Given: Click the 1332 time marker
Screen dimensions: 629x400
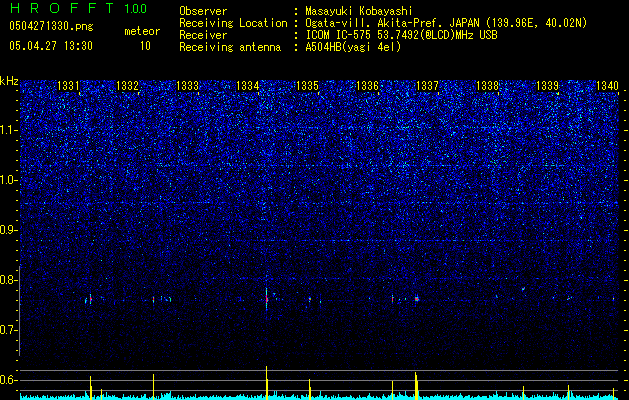Looking at the screenshot, I should click(x=127, y=86).
